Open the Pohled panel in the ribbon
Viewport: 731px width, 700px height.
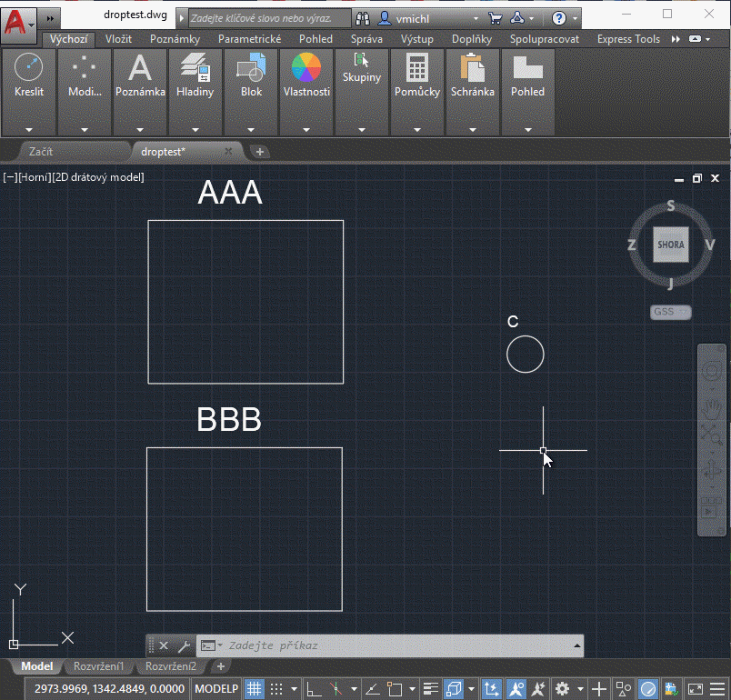527,75
